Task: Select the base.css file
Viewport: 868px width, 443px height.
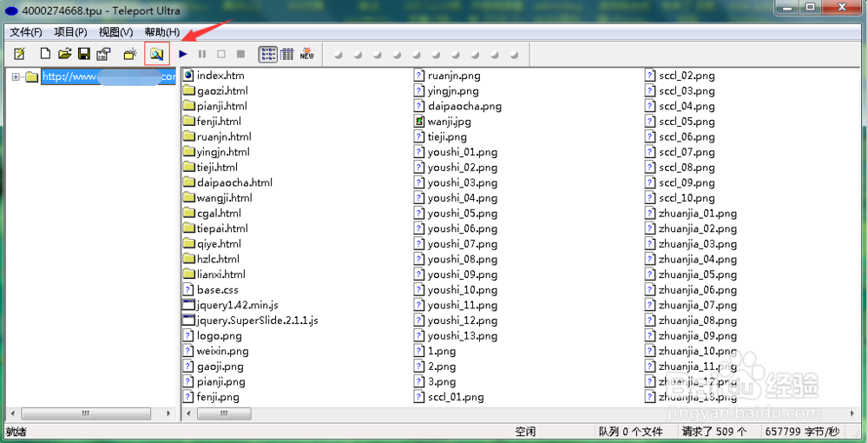Action: pos(211,289)
